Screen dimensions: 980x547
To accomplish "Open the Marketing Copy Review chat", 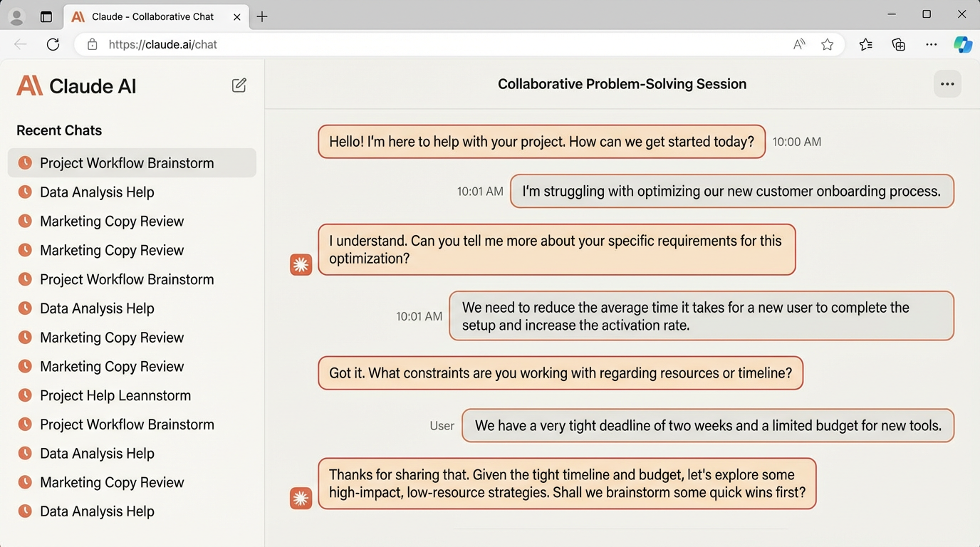I will [112, 221].
